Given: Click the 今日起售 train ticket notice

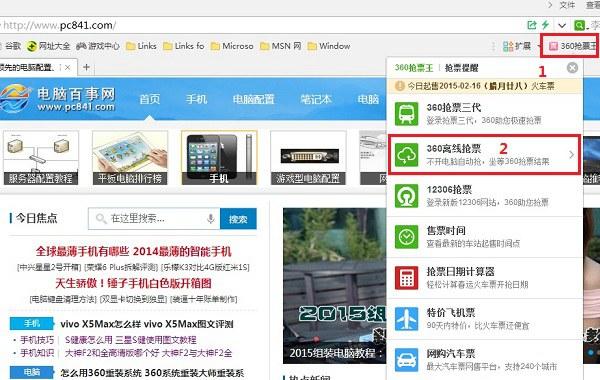Looking at the screenshot, I should [x=485, y=86].
